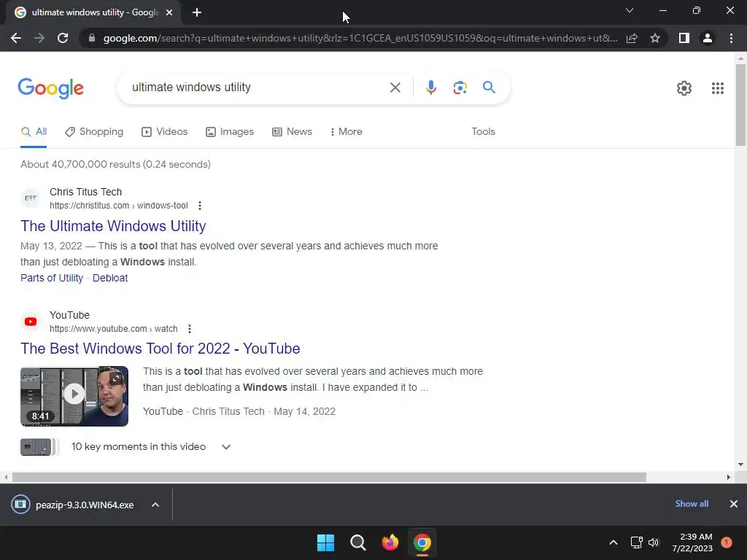Switch to the News tab
Image resolution: width=747 pixels, height=560 pixels.
click(x=292, y=132)
